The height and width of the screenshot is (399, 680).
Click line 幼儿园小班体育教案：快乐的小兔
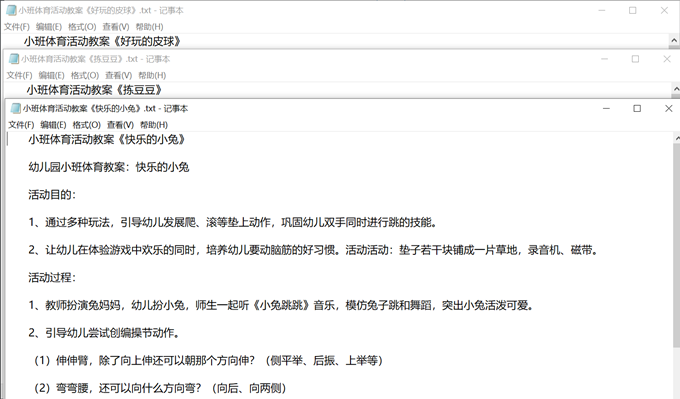[x=109, y=167]
